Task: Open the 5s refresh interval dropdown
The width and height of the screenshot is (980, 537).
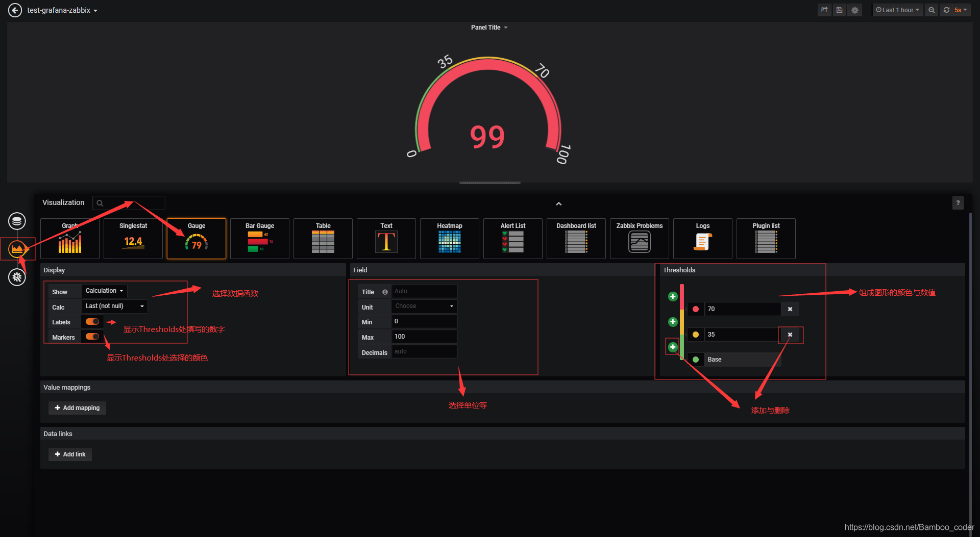Action: (961, 10)
